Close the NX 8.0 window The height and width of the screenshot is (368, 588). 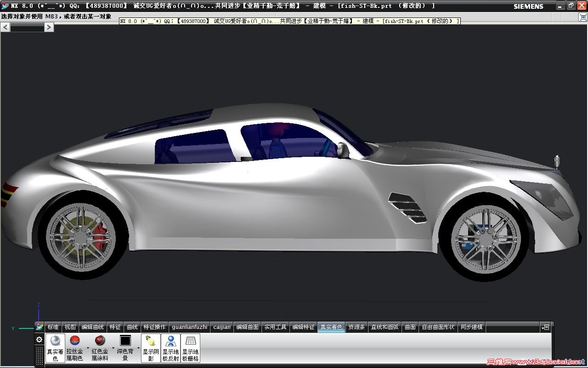point(581,6)
